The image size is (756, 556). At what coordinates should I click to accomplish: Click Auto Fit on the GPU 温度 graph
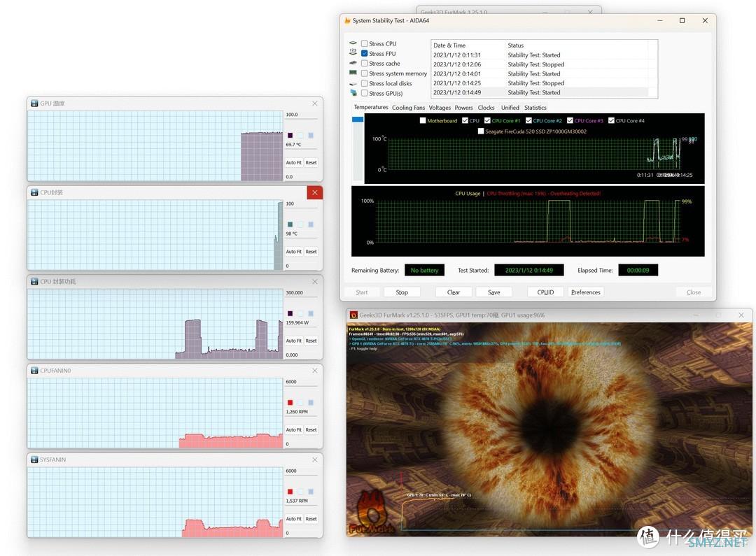point(293,162)
